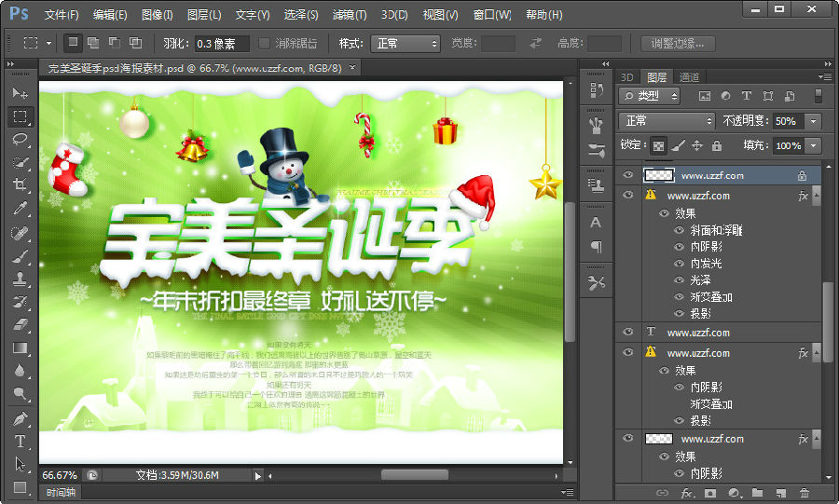Viewport: 839px width, 504px height.
Task: Select the Move tool
Action: tap(21, 93)
